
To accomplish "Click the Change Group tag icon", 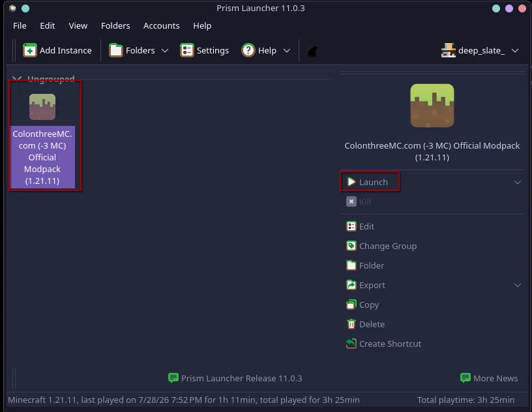I will point(351,246).
